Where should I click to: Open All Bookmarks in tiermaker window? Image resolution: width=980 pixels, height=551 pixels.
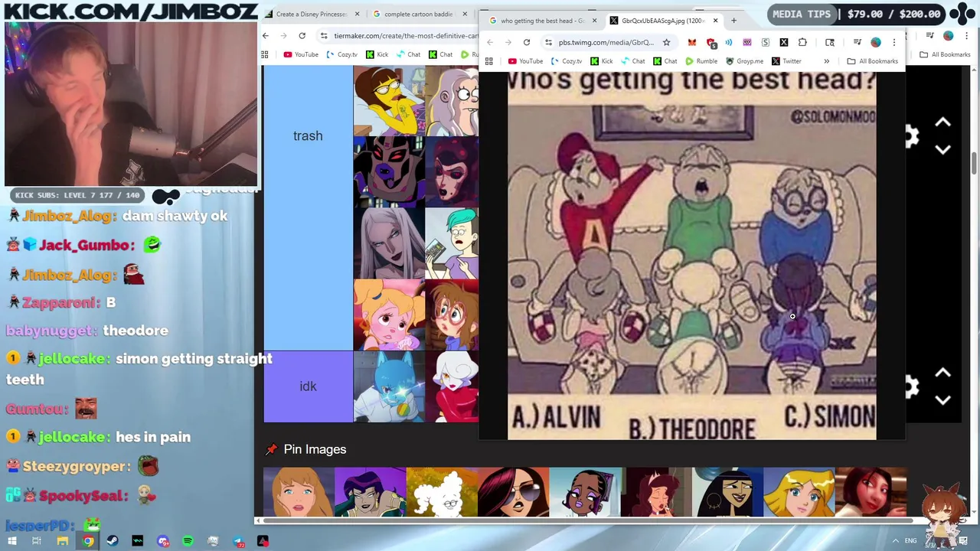pos(945,54)
